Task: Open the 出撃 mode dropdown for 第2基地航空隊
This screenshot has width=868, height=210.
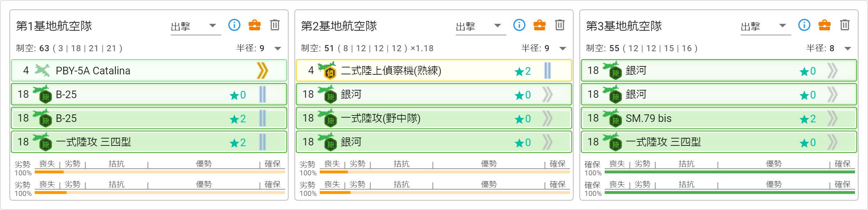Action: coord(481,26)
